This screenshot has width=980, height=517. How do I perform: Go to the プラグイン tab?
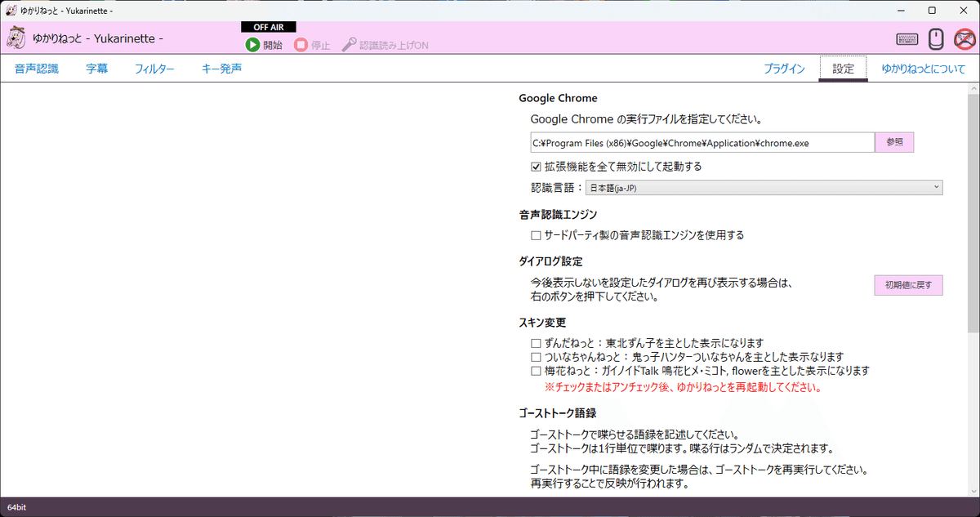point(785,69)
